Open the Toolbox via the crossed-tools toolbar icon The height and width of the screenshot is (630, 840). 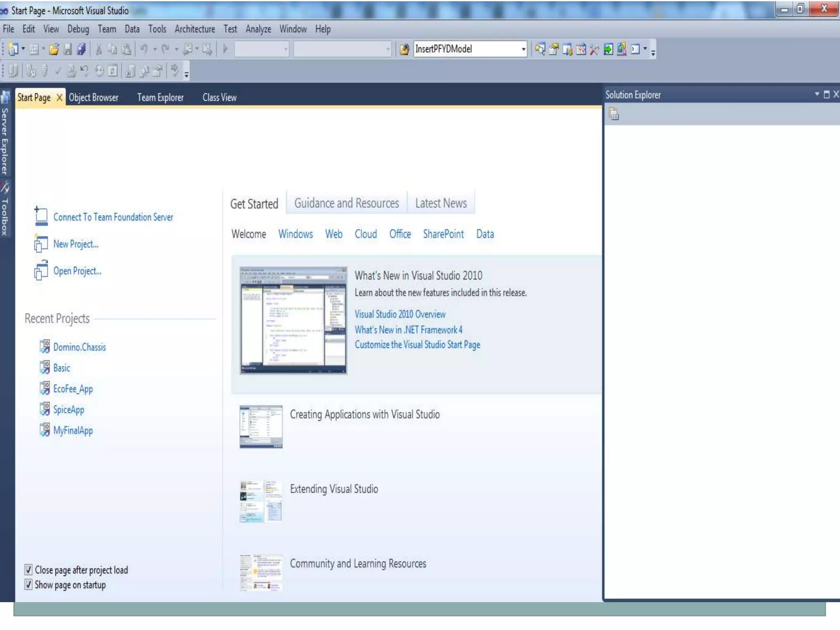(594, 49)
